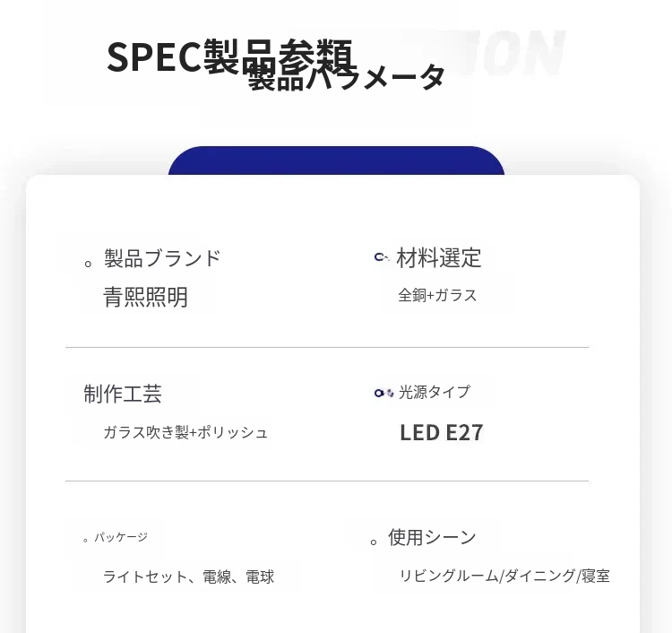Select the 使用シーン label

[432, 537]
